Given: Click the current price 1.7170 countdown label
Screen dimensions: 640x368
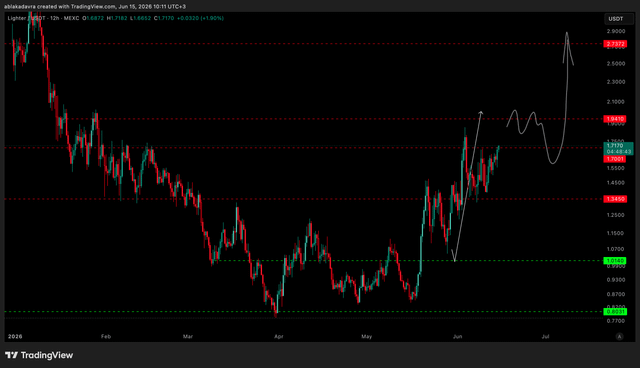Looking at the screenshot, I should (618, 149).
